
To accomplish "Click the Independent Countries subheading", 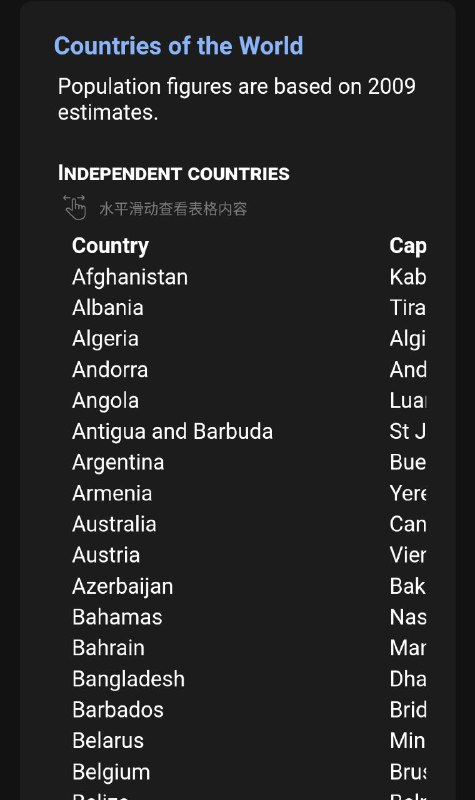I will tap(174, 173).
